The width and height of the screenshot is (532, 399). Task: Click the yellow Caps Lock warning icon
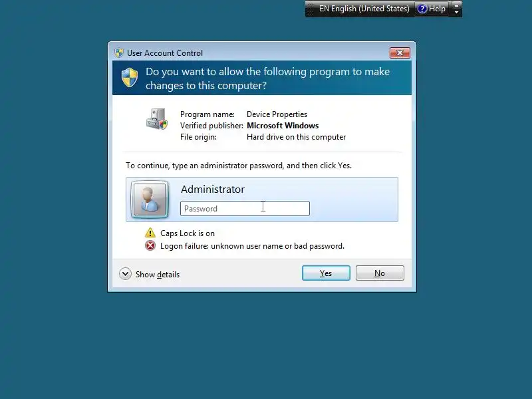click(x=150, y=233)
